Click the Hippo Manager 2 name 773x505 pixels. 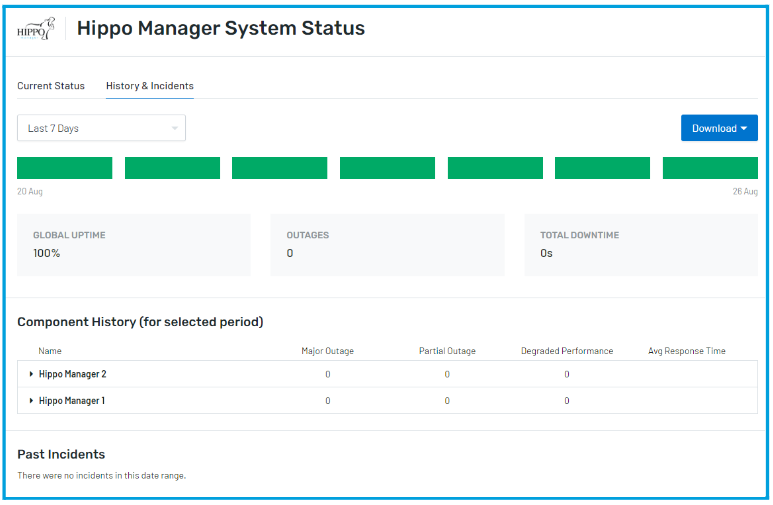click(x=72, y=374)
